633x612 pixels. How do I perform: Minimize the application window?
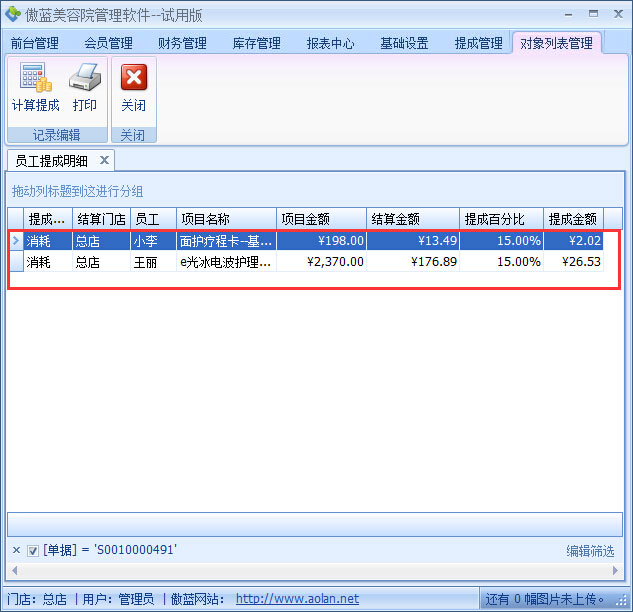coord(568,14)
